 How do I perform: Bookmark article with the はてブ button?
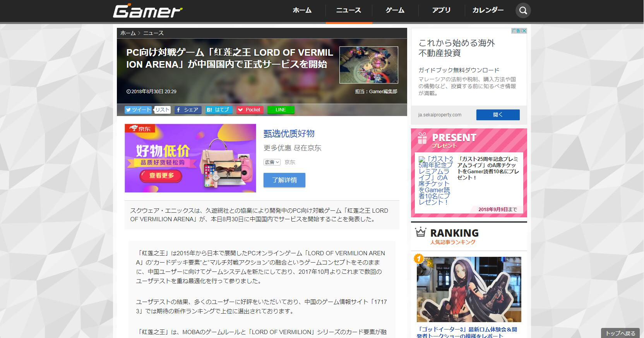click(x=219, y=110)
